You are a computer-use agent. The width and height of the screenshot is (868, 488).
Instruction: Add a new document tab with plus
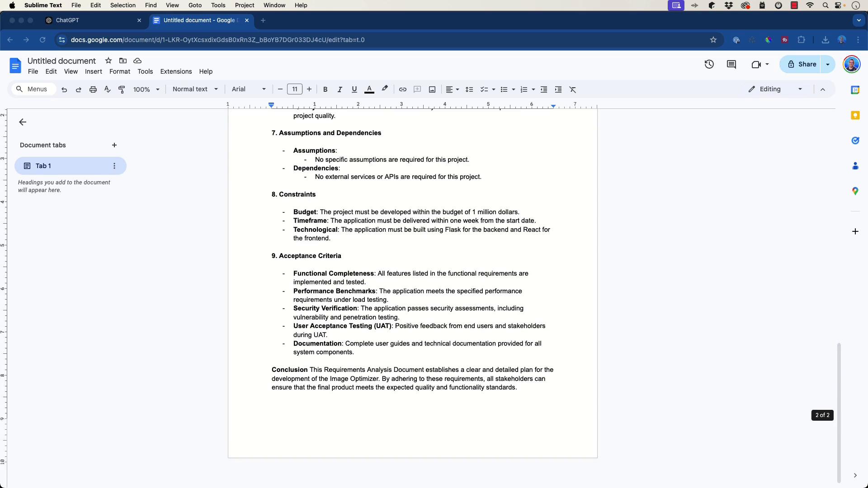(x=114, y=145)
